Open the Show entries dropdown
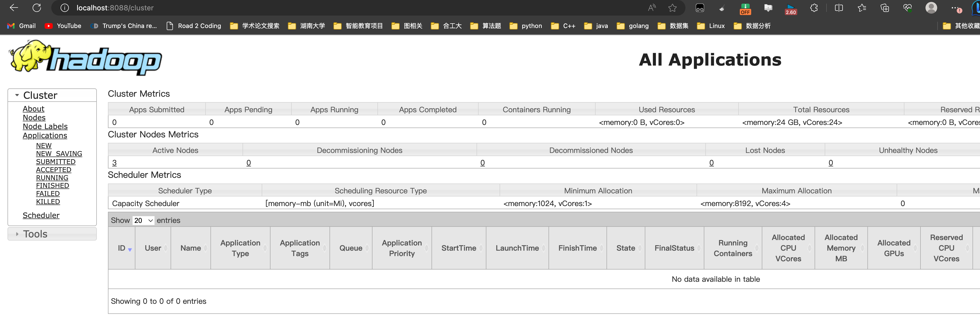Screen dimensions: 980x324 click(143, 220)
